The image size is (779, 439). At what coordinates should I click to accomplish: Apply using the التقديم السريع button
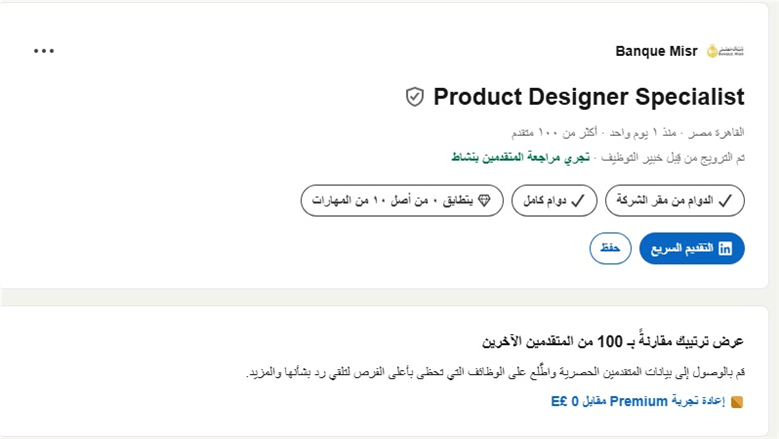[692, 248]
